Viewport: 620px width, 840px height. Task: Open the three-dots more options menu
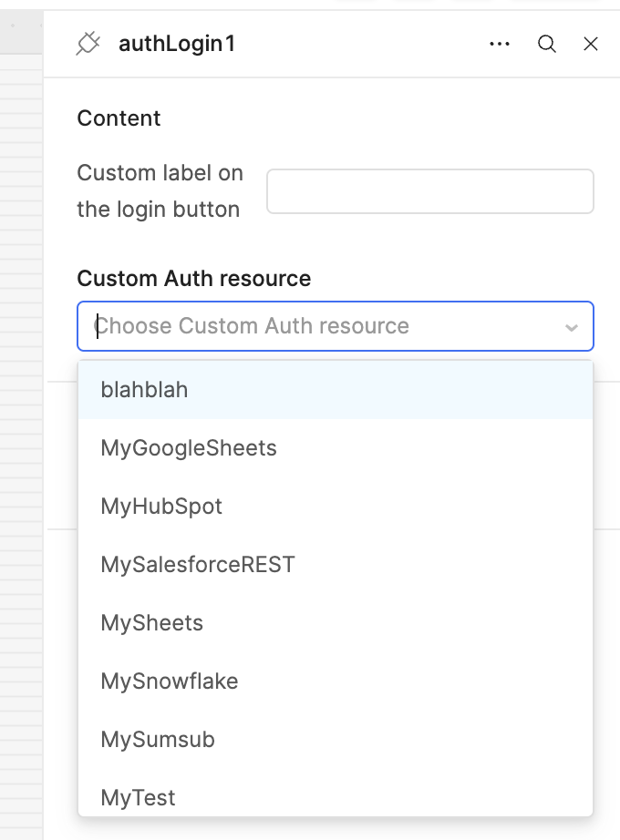tap(500, 44)
